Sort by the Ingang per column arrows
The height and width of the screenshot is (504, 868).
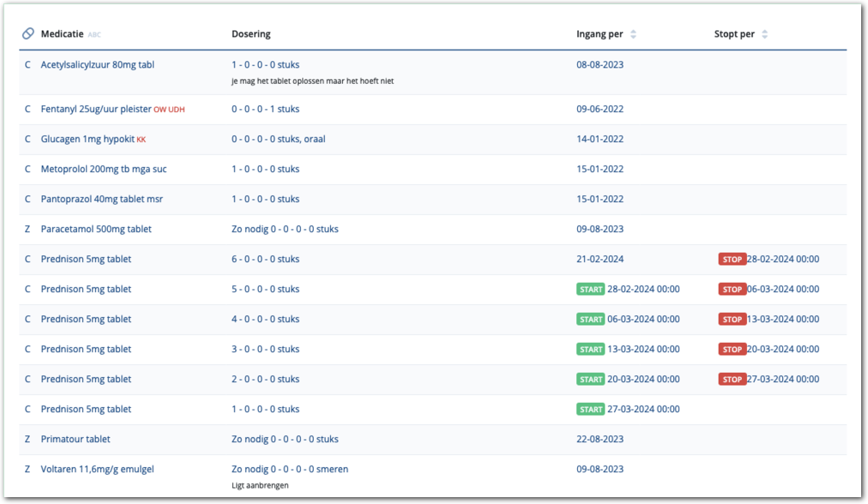(x=633, y=34)
